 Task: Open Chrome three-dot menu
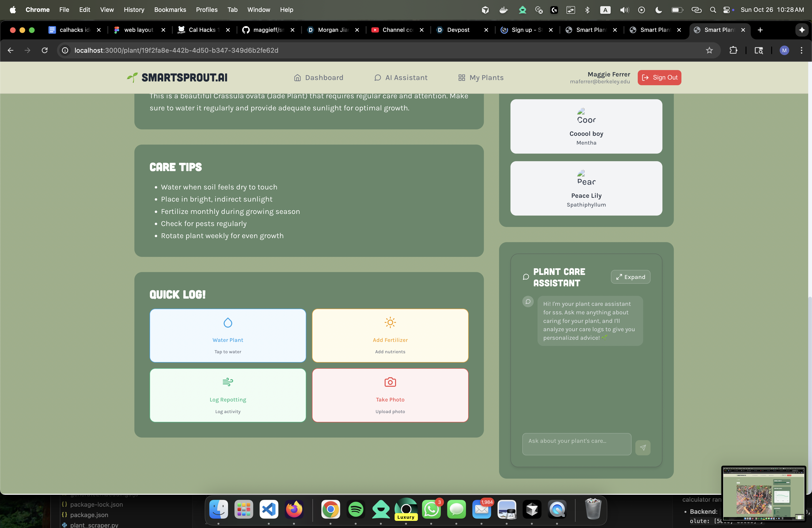pyautogui.click(x=801, y=51)
